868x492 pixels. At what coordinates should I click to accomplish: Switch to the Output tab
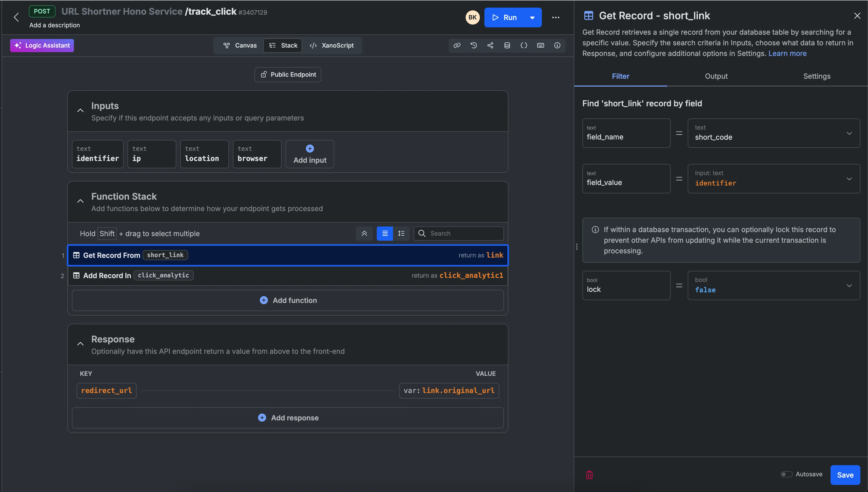tap(716, 76)
